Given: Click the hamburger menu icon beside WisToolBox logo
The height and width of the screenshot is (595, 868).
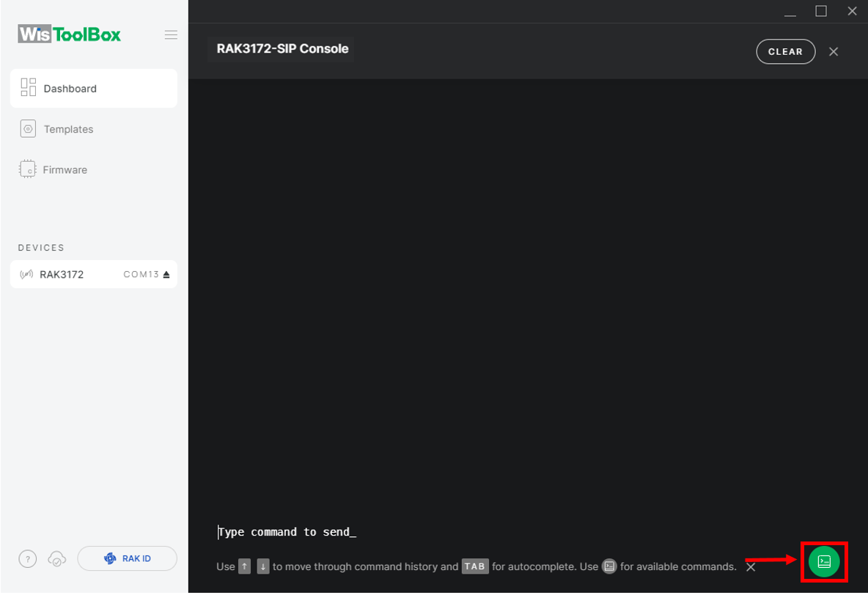Looking at the screenshot, I should pyautogui.click(x=171, y=35).
